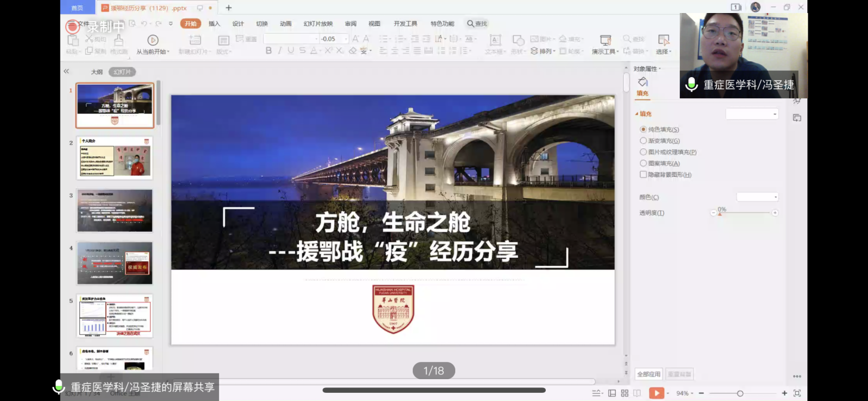This screenshot has height=401, width=868.
Task: Click the underline U icon
Action: click(x=291, y=50)
